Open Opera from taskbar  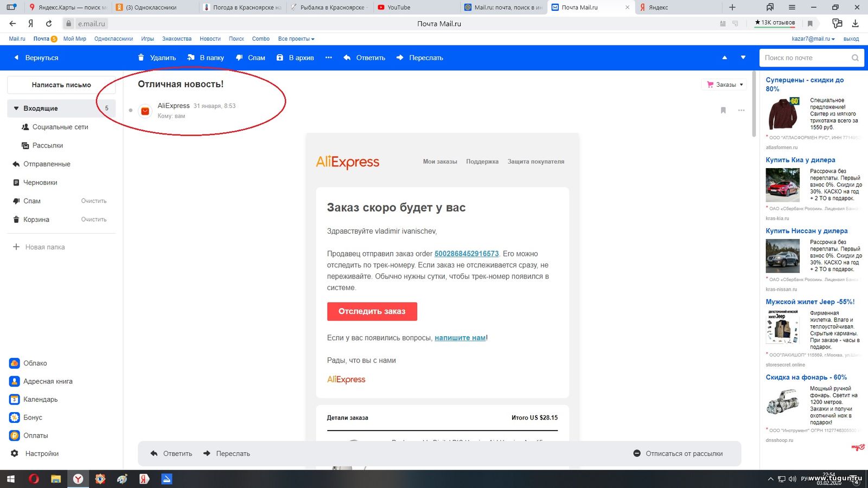tap(34, 479)
